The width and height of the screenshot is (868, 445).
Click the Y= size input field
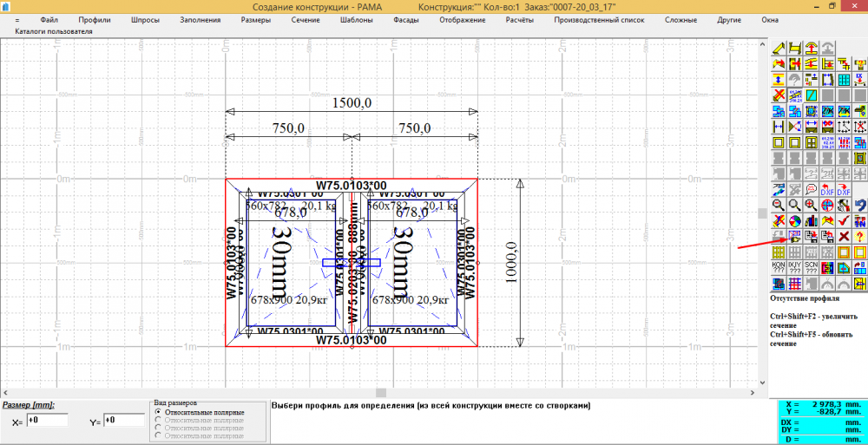click(x=124, y=421)
